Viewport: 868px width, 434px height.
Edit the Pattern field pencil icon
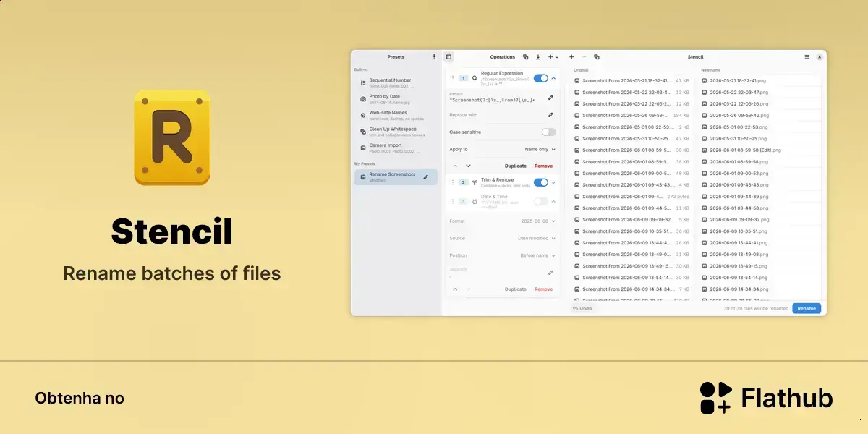(x=550, y=97)
